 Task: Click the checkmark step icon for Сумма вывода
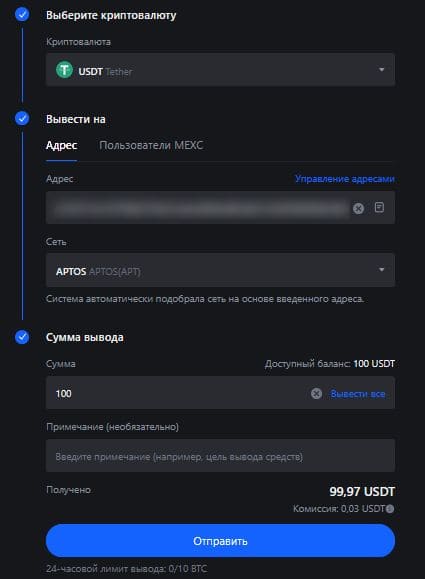tap(22, 337)
